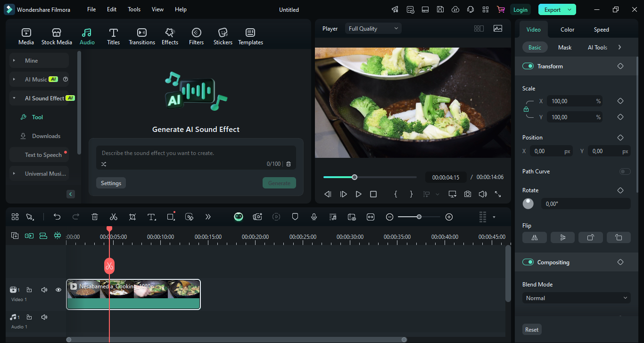644x343 pixels.
Task: Click the Settings button
Action: tap(111, 183)
